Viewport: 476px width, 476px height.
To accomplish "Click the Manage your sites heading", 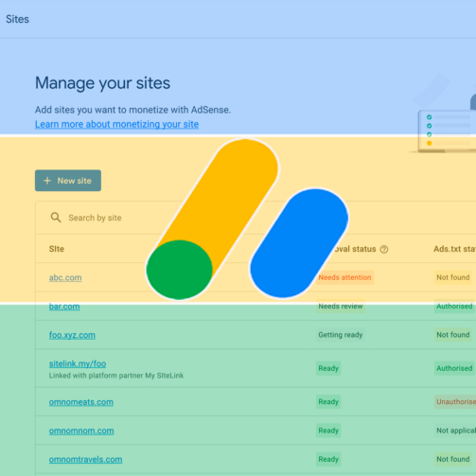I will 102,83.
